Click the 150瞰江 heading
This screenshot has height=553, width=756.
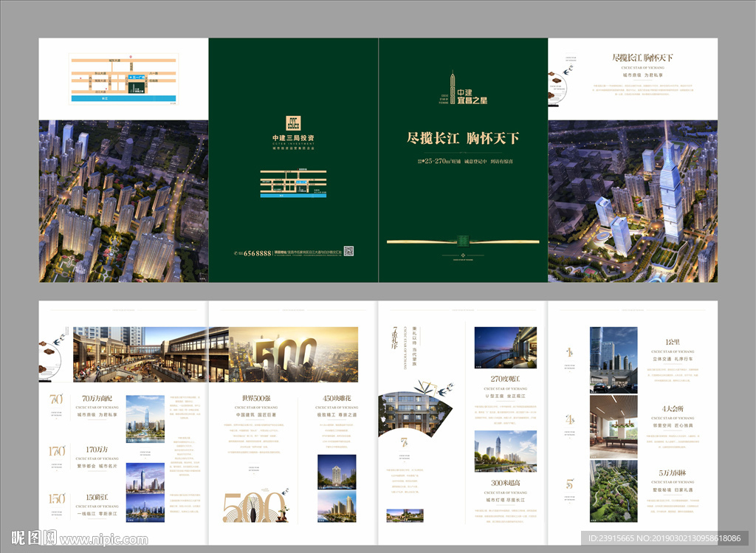[x=97, y=497]
